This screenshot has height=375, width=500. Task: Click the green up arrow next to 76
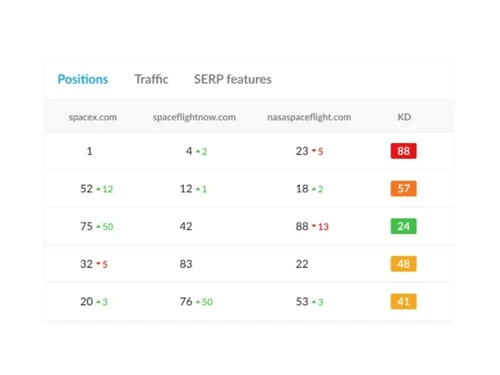(198, 302)
